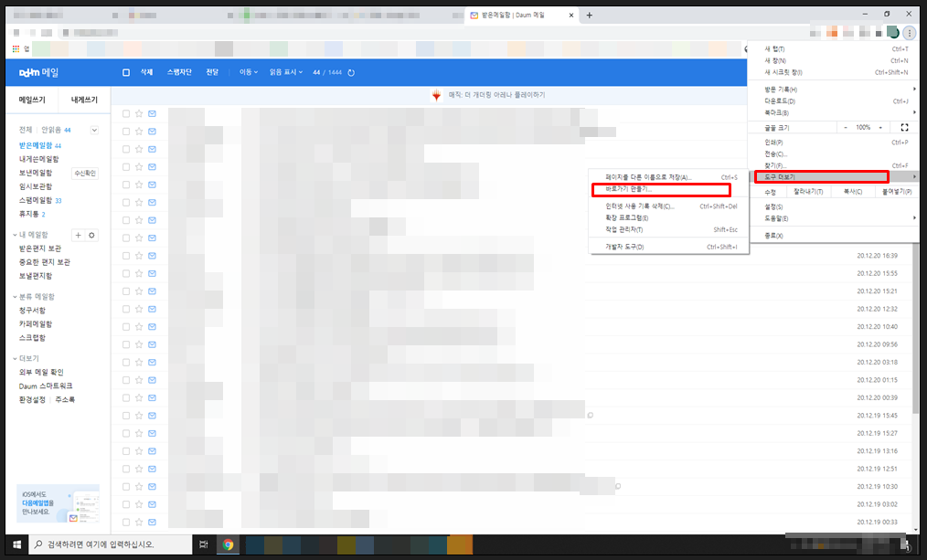Image resolution: width=927 pixels, height=560 pixels.
Task: Star the mail dated 20.12.19 10:30
Action: click(x=139, y=486)
